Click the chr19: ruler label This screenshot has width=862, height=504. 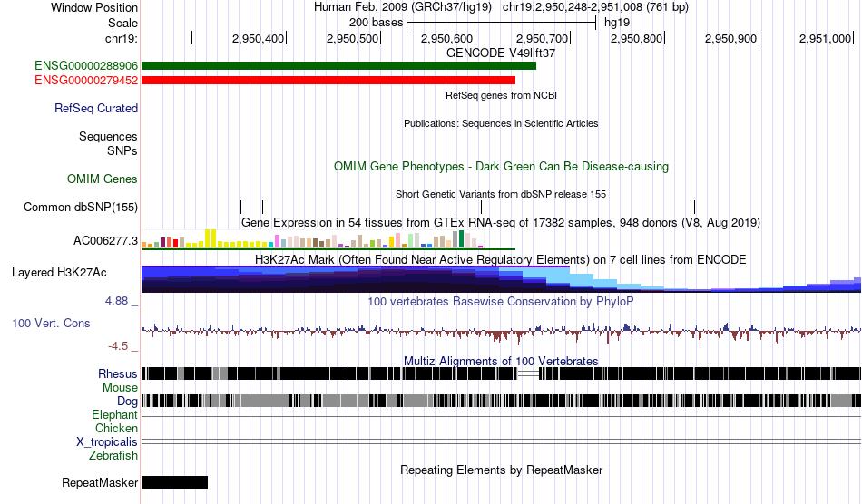point(122,38)
